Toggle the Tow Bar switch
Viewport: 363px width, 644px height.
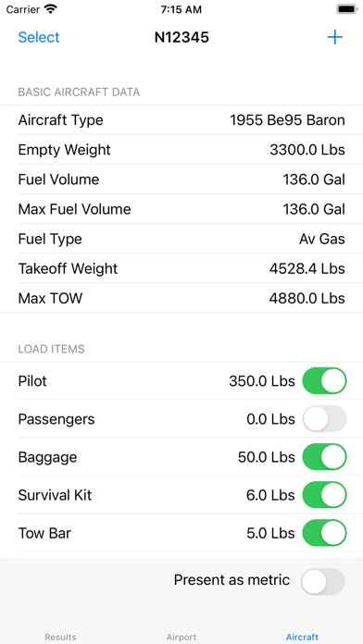click(324, 533)
